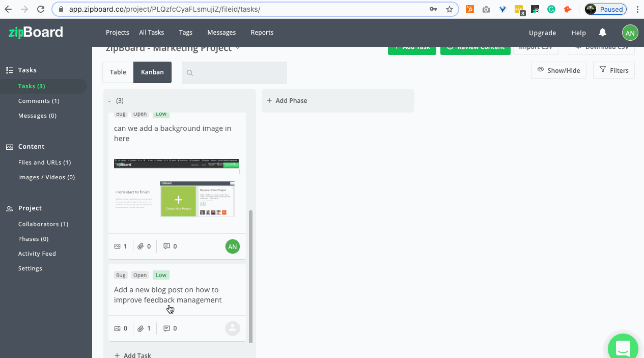The width and height of the screenshot is (644, 358).
Task: Reload the page with refresh icon
Action: 41,9
